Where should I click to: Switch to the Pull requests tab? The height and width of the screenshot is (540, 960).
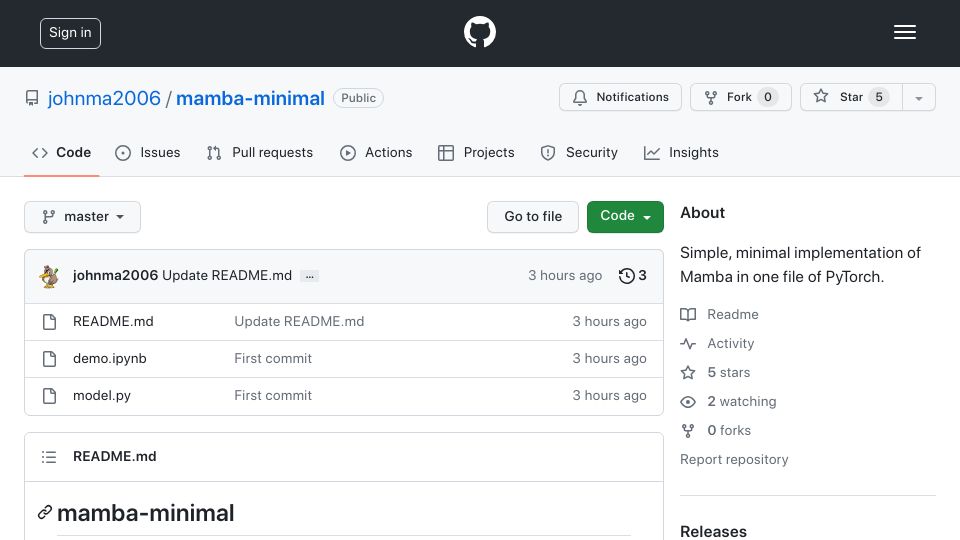(x=260, y=152)
